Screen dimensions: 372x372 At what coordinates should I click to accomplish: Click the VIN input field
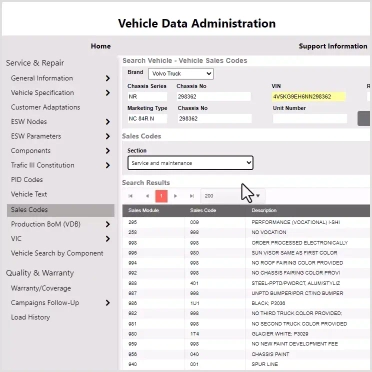[x=308, y=97]
